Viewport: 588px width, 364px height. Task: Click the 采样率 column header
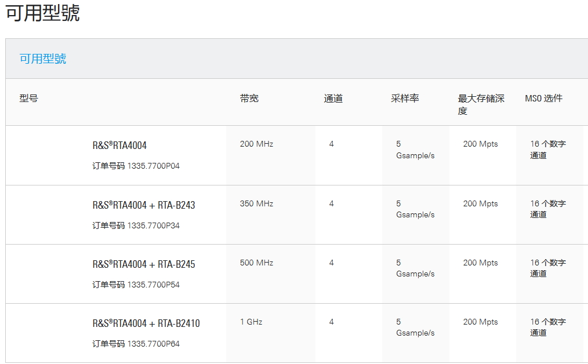[x=404, y=99]
